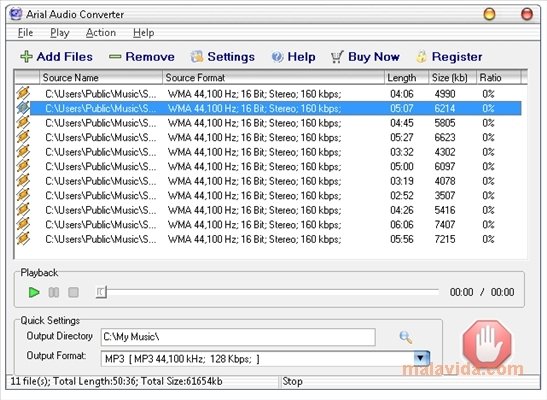Click the file icon of the 04:06 row

click(x=23, y=93)
